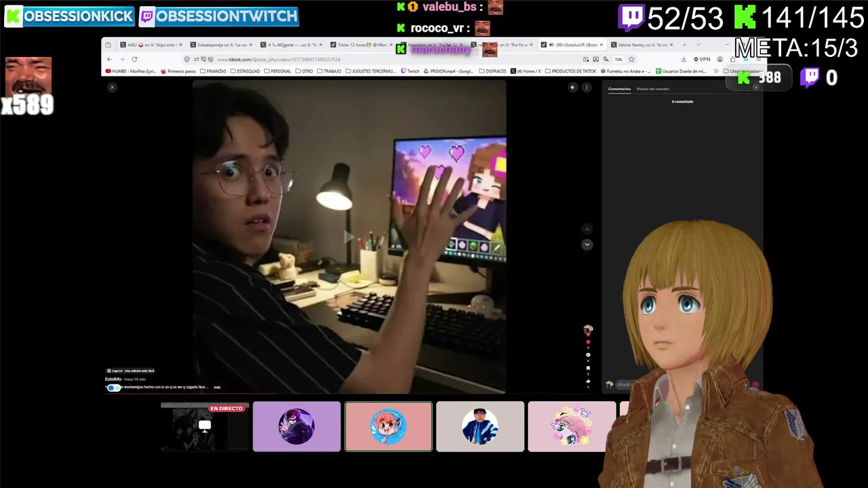Open the video more-options menu
Image resolution: width=868 pixels, height=488 pixels.
(587, 87)
